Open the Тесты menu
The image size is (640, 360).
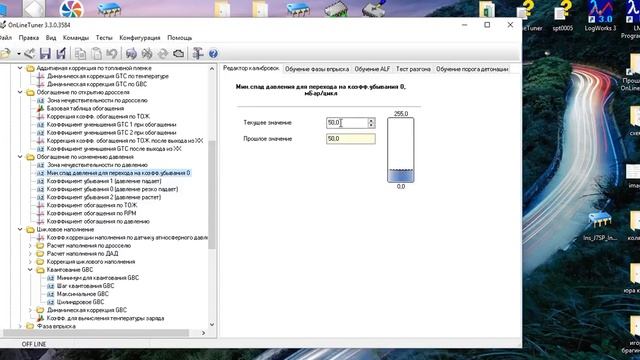pos(104,38)
